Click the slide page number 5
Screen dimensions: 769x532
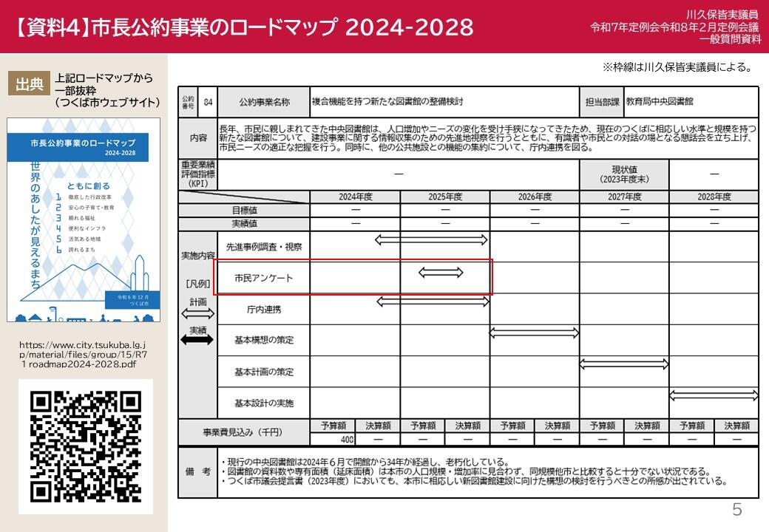736,510
